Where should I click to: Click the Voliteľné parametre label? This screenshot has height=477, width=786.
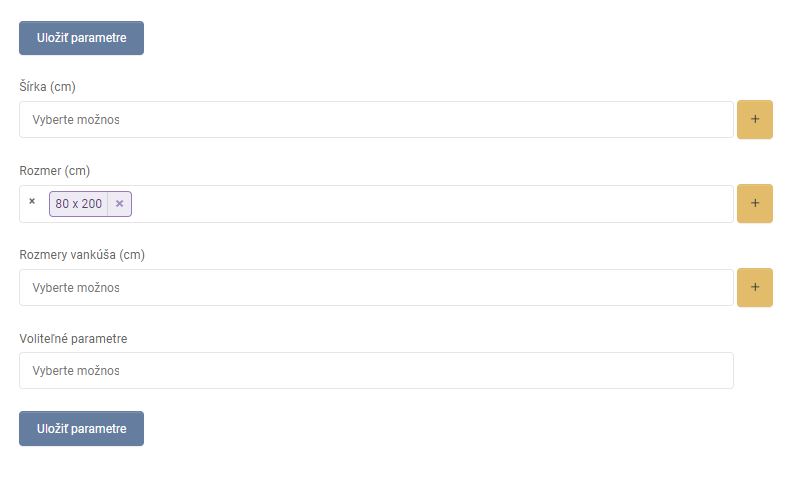(x=73, y=339)
